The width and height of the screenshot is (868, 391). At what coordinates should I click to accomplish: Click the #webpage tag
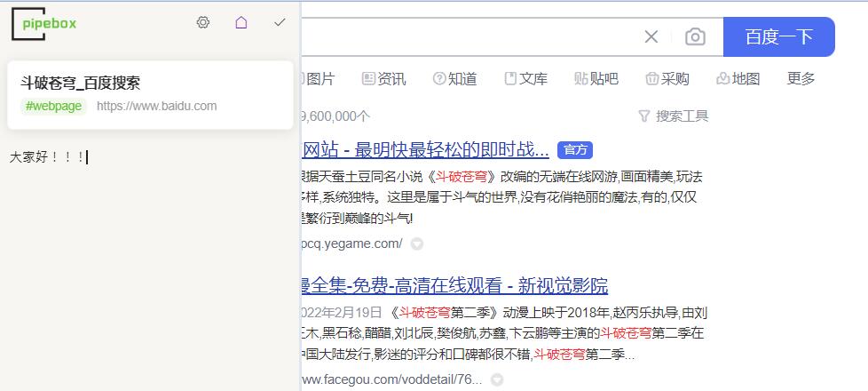pyautogui.click(x=54, y=106)
